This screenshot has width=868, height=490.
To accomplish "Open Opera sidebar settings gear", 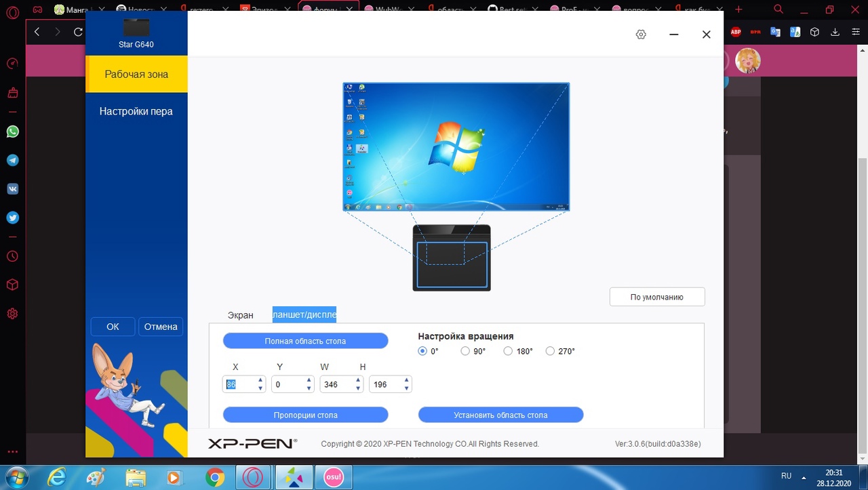I will 12,314.
